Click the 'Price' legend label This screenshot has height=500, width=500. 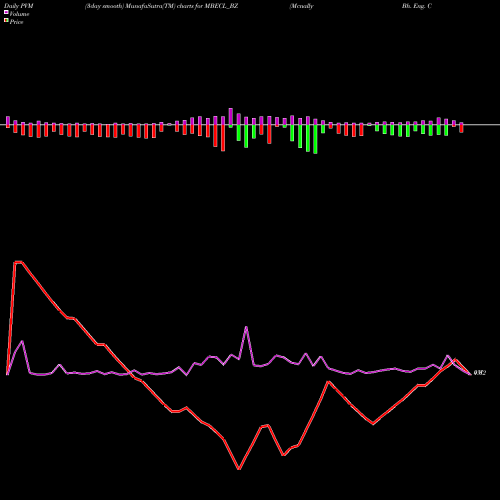point(16,22)
